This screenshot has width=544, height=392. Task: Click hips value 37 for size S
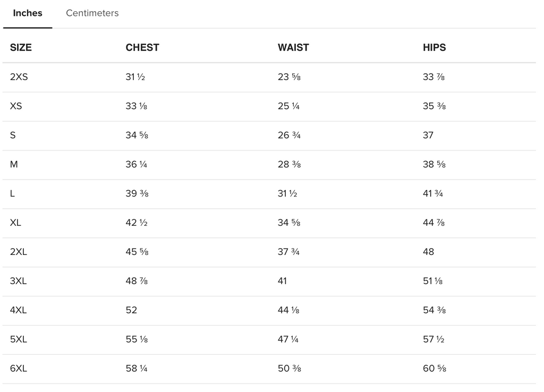click(x=428, y=135)
